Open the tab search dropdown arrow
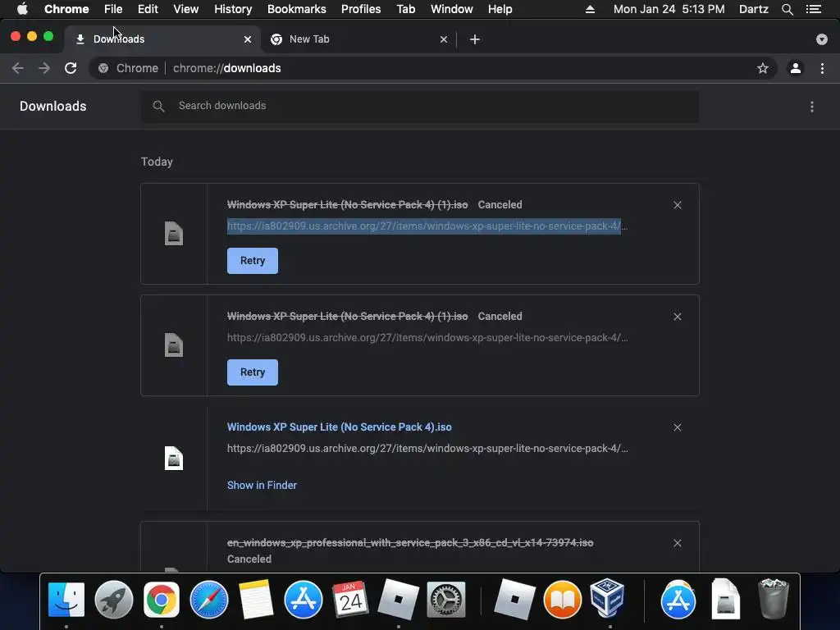Screen dimensions: 840x630 tap(822, 39)
